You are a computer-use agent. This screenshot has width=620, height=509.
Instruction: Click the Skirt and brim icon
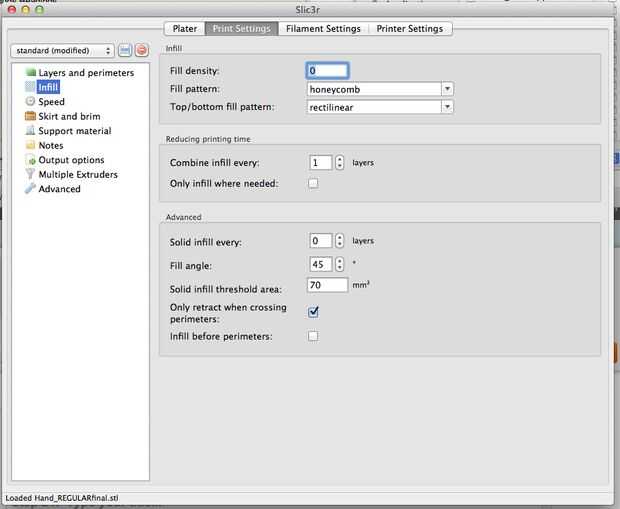pos(30,116)
